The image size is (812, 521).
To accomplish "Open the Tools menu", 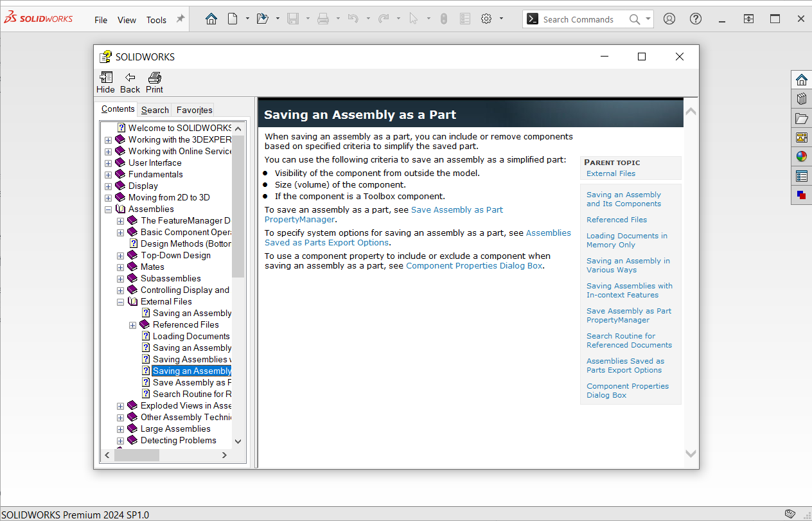I will pyautogui.click(x=156, y=19).
